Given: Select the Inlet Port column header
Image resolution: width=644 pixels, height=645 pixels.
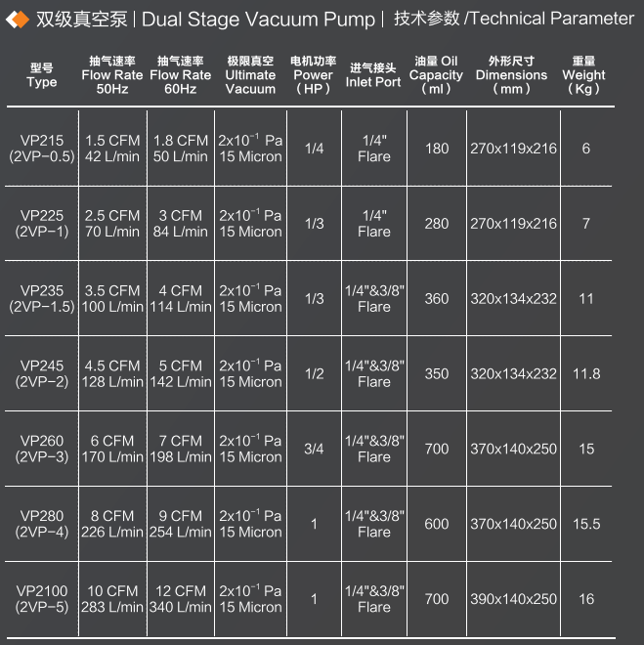Looking at the screenshot, I should click(x=373, y=75).
